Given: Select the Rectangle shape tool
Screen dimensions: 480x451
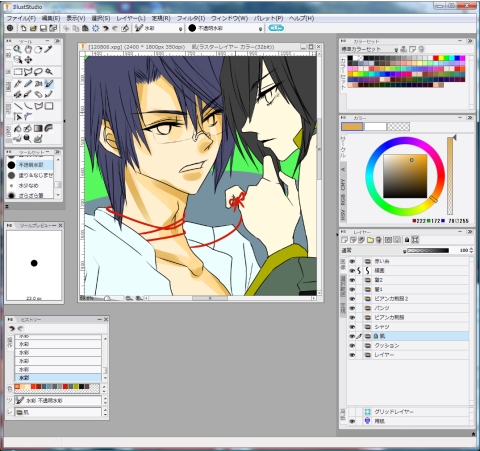Looking at the screenshot, I should 49,106.
